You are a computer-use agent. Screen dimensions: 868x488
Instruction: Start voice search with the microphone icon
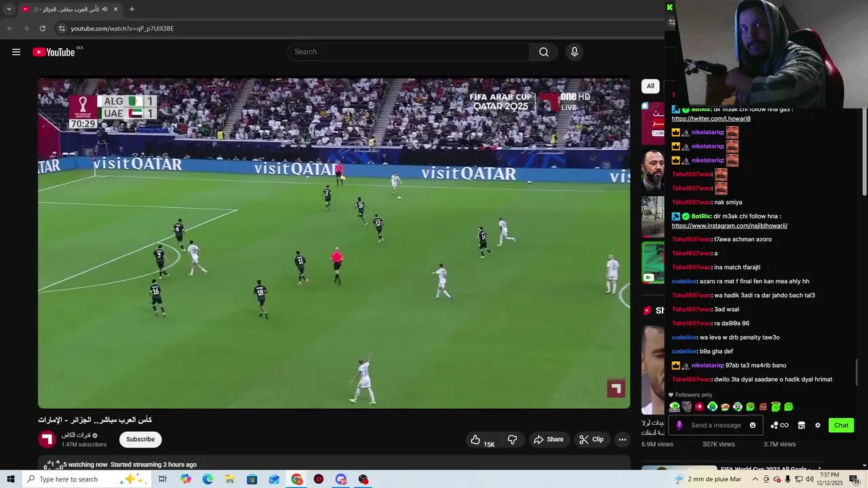(574, 52)
